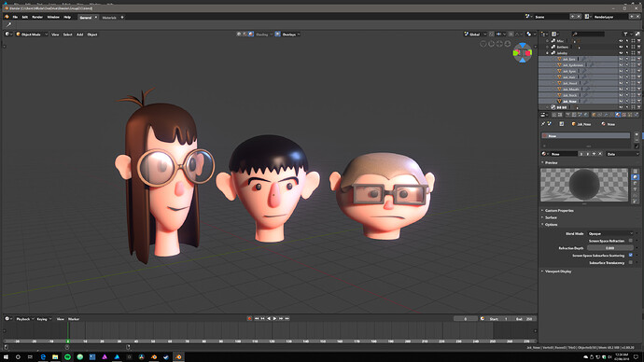Open the File menu

click(15, 17)
